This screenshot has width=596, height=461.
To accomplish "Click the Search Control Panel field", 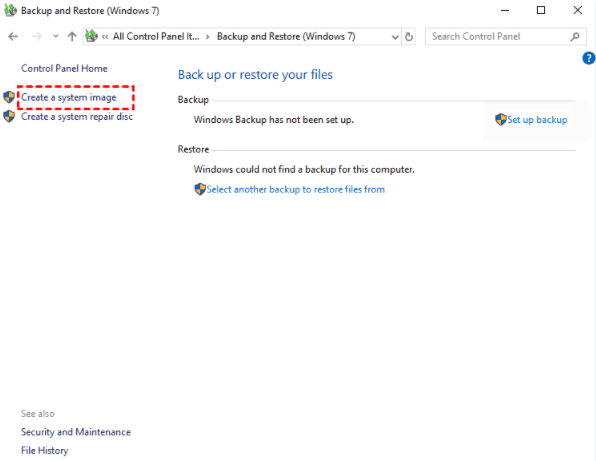I will [x=506, y=36].
